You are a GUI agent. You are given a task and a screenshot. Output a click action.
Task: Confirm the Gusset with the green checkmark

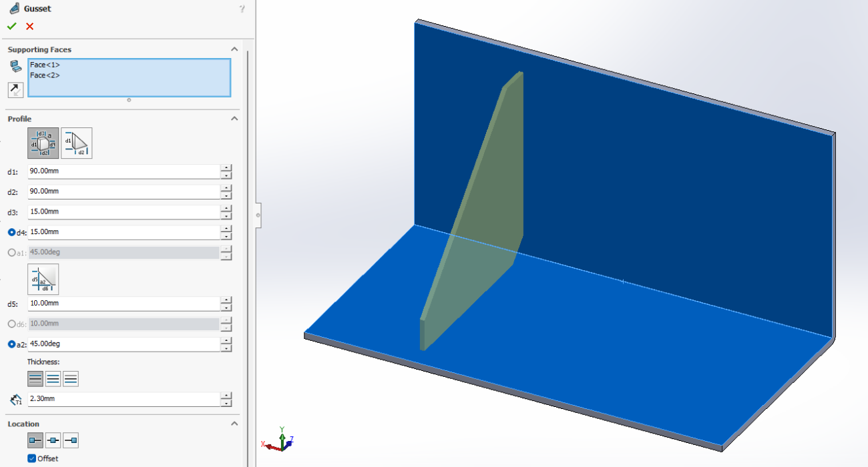coord(11,27)
